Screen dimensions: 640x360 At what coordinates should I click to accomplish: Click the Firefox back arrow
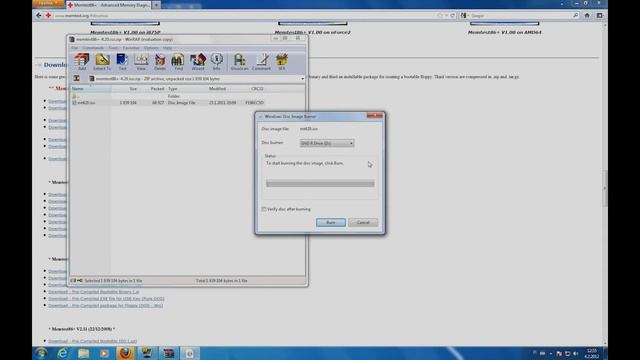click(39, 16)
